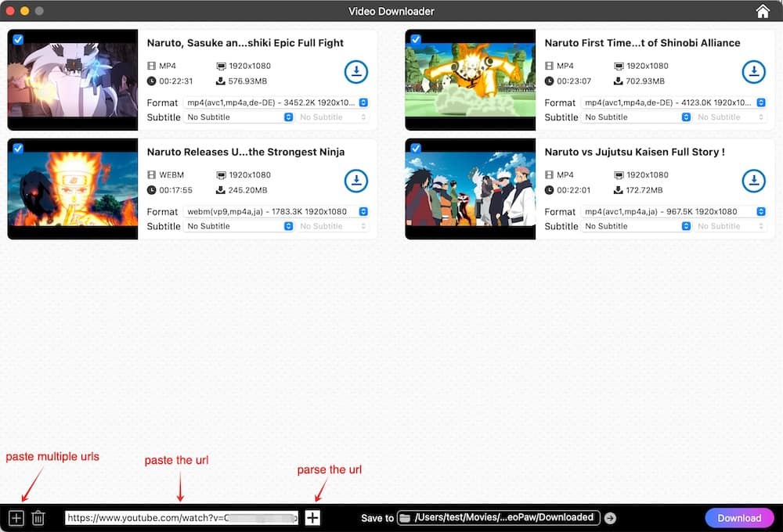Uncheck the Naruto First Time Shinobi Alliance video
The image size is (783, 532).
click(416, 38)
